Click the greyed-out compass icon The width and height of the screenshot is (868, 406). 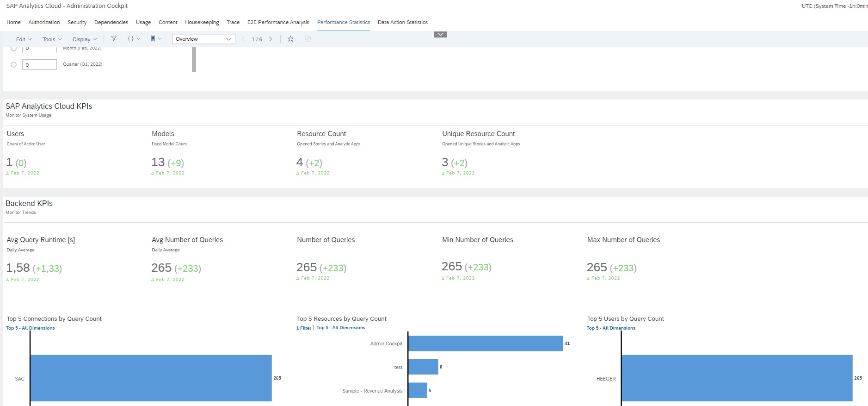pyautogui.click(x=308, y=39)
